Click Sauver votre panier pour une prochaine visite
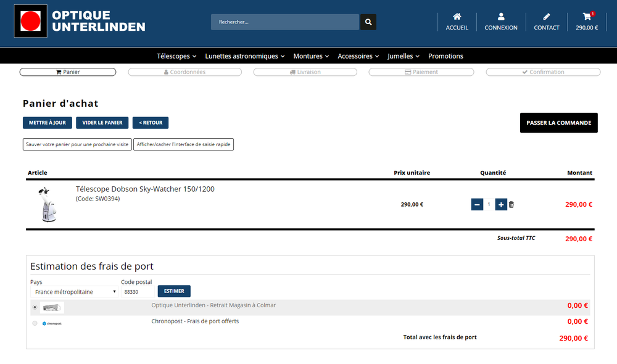The width and height of the screenshot is (617, 364). coord(77,144)
